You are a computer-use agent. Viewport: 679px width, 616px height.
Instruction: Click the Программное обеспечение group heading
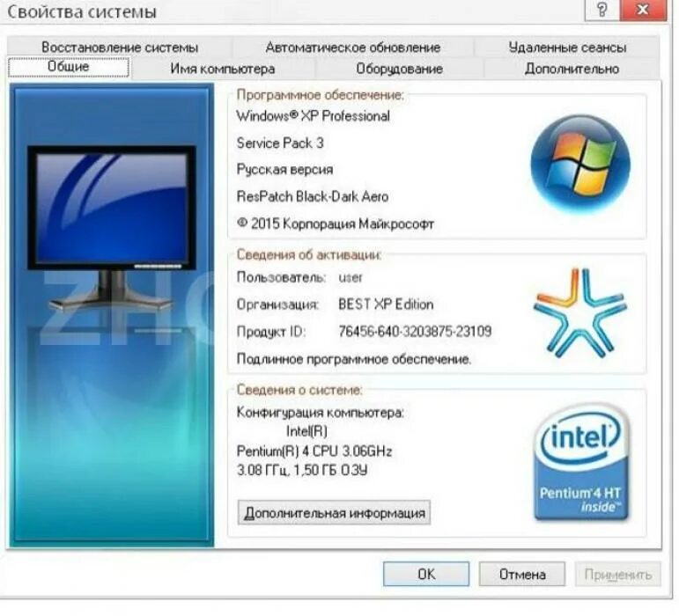coord(320,95)
